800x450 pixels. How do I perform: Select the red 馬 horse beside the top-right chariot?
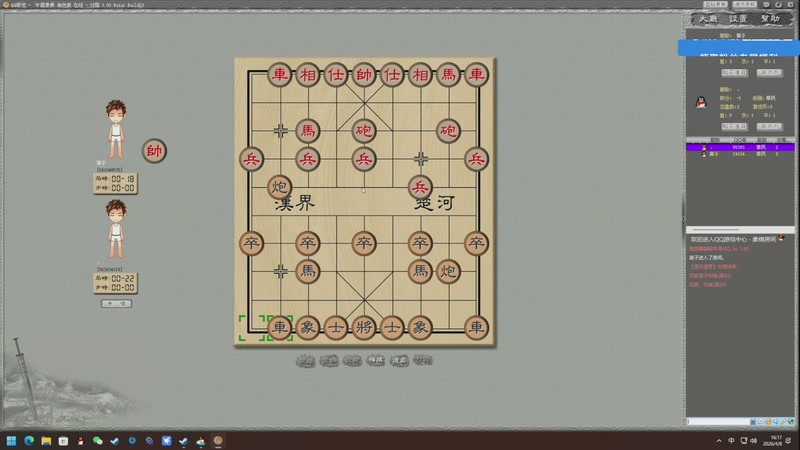448,75
